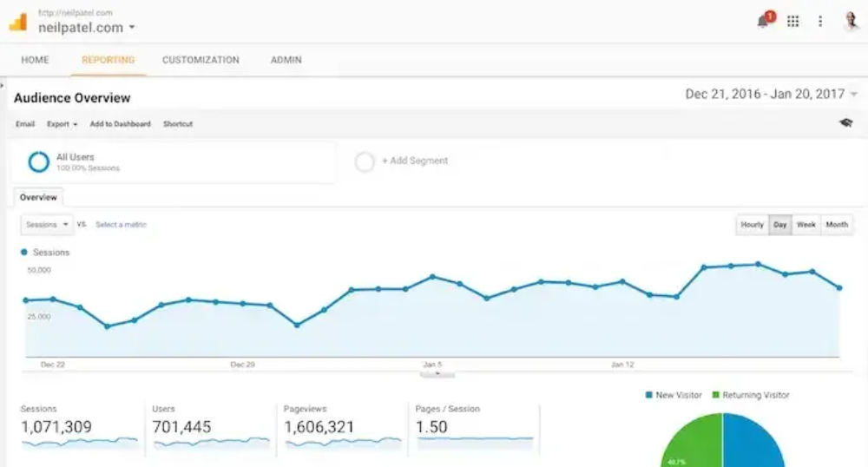Click the Dec 22 axis label

coord(53,365)
